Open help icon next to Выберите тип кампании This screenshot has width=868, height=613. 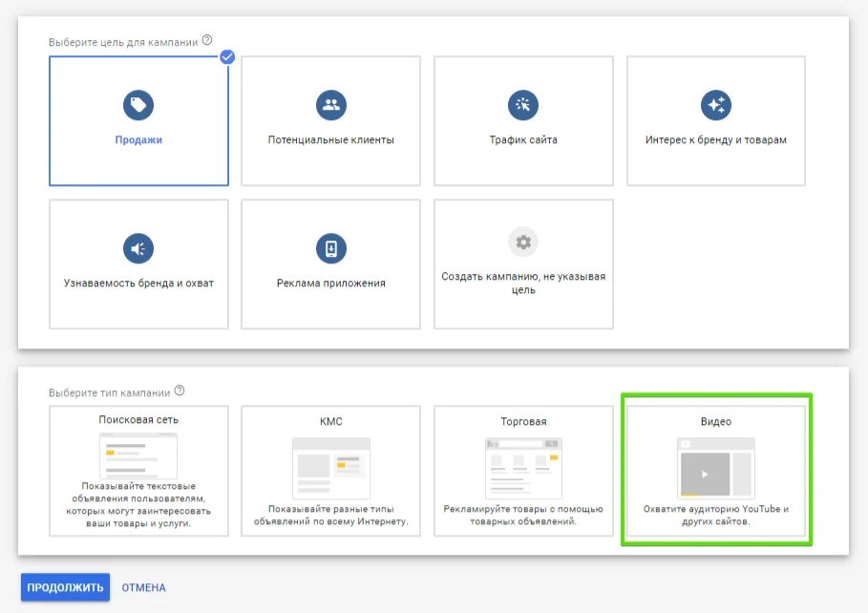tap(180, 391)
